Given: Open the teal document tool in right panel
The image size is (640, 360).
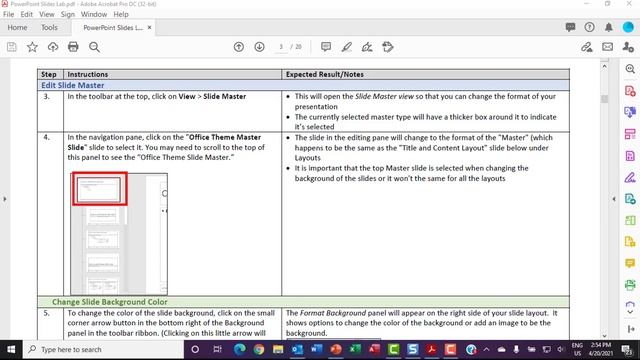Looking at the screenshot, I should click(630, 199).
